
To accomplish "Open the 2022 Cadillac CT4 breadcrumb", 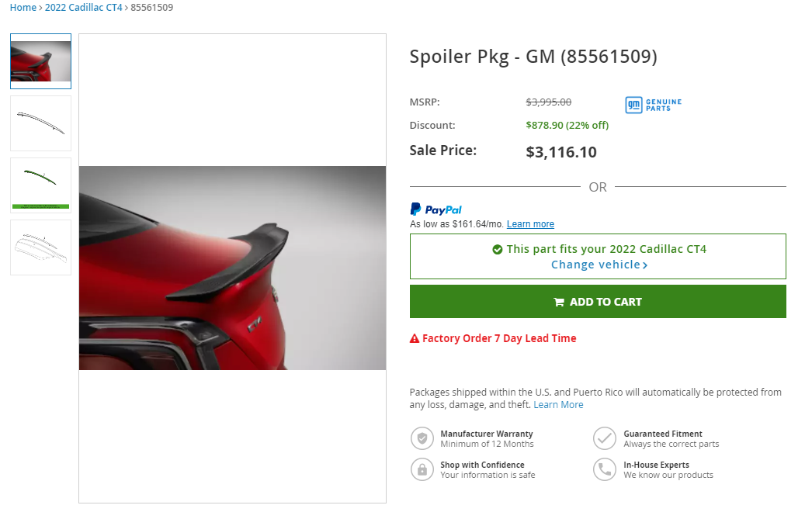I will pos(84,8).
